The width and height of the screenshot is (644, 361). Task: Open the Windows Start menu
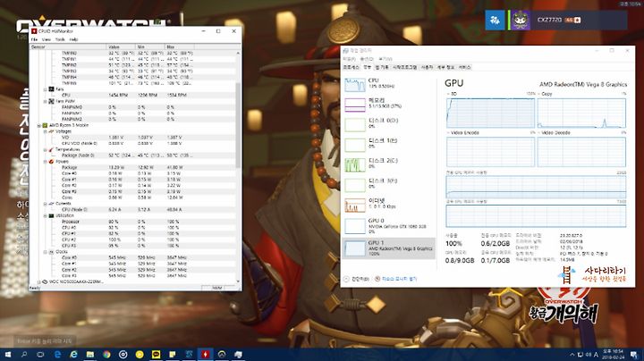[8, 355]
